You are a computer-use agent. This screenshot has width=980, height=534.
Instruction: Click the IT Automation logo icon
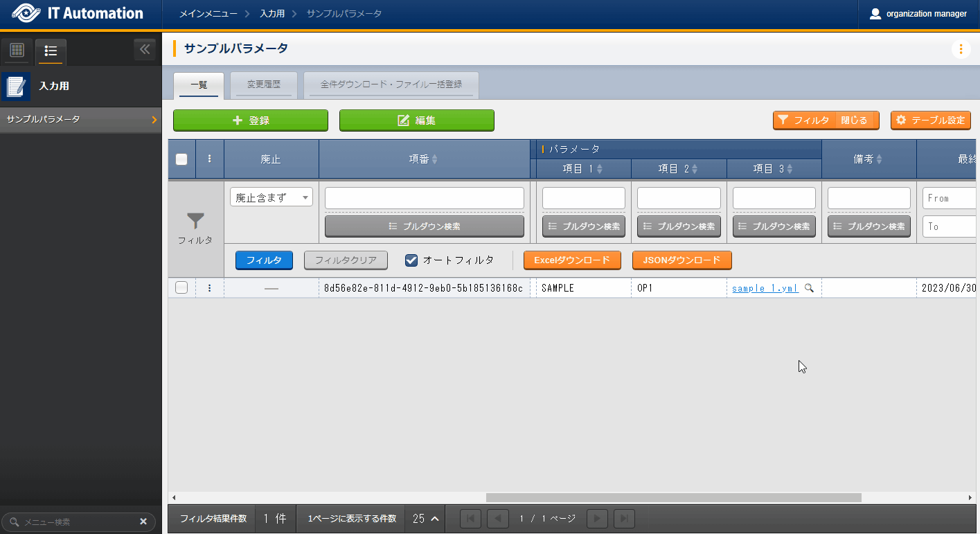pyautogui.click(x=26, y=13)
